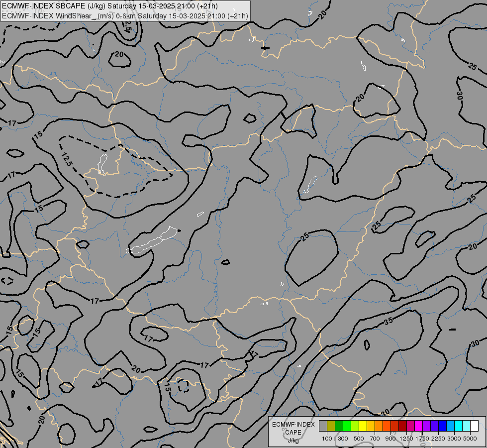Click the pure blue swatch right of the 2250 tick
Viewport: 487px width, 448px height.
[x=442, y=426]
